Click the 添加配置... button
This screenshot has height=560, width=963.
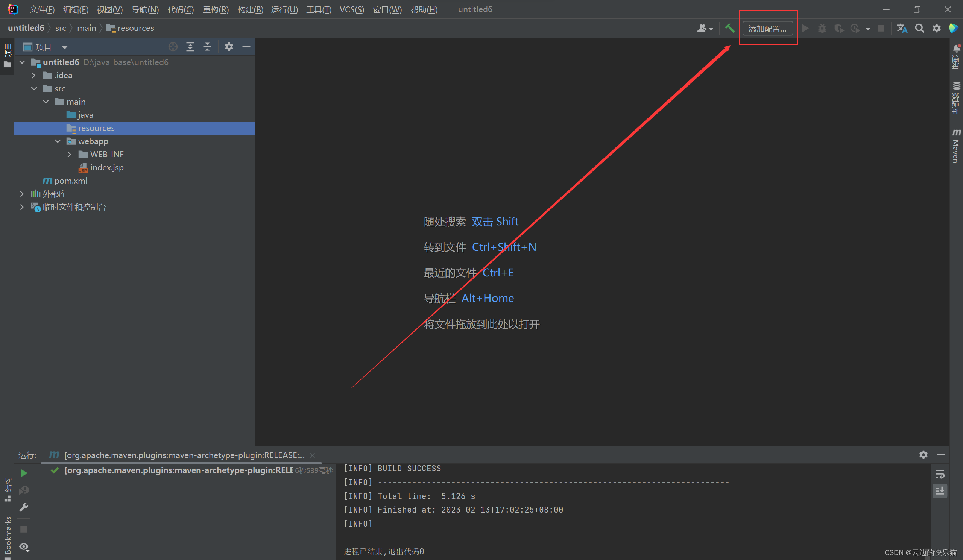767,28
